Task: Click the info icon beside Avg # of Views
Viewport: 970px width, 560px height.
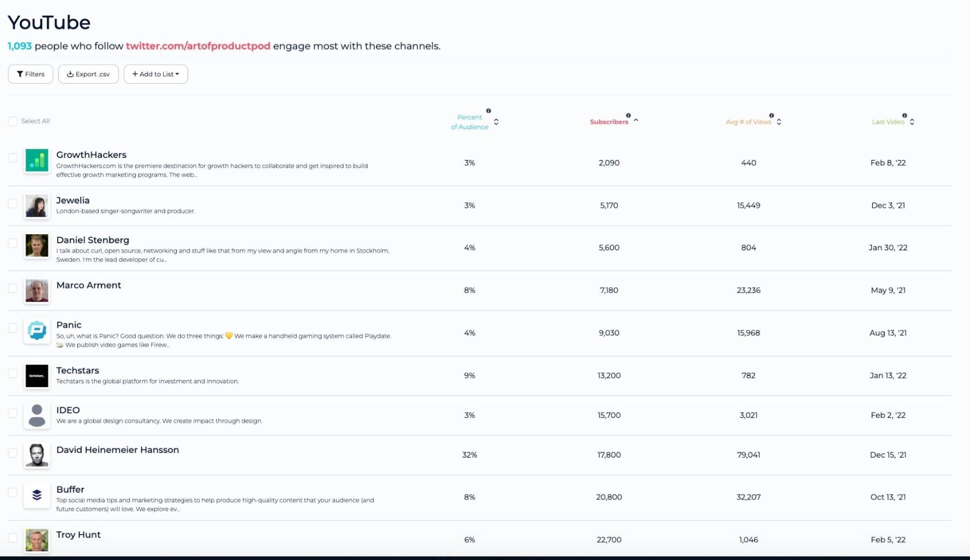Action: (771, 115)
